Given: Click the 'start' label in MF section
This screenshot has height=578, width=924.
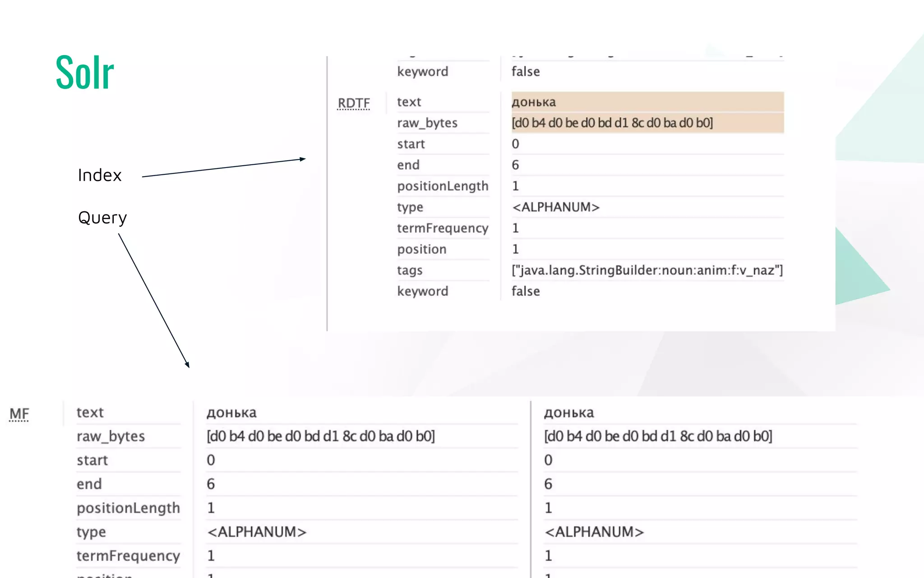Looking at the screenshot, I should pyautogui.click(x=92, y=460).
